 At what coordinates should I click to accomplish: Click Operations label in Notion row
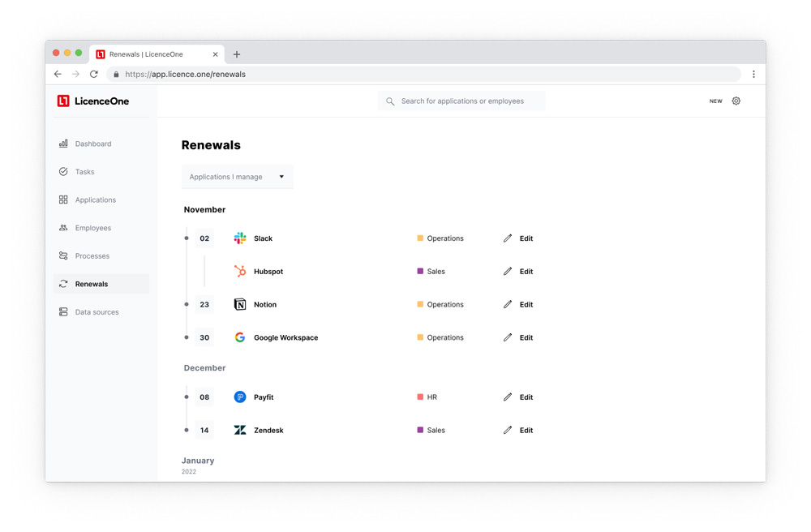point(445,304)
